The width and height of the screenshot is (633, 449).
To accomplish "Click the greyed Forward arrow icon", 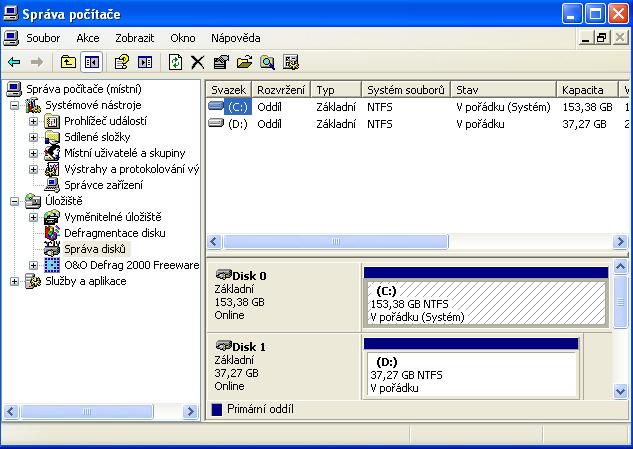I will 37,62.
